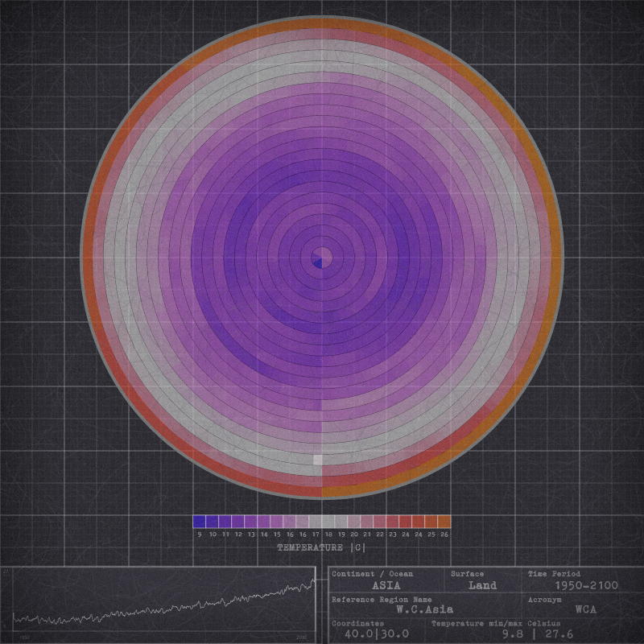
Task: Click the 'Reference Region Name' label
Action: point(382,600)
